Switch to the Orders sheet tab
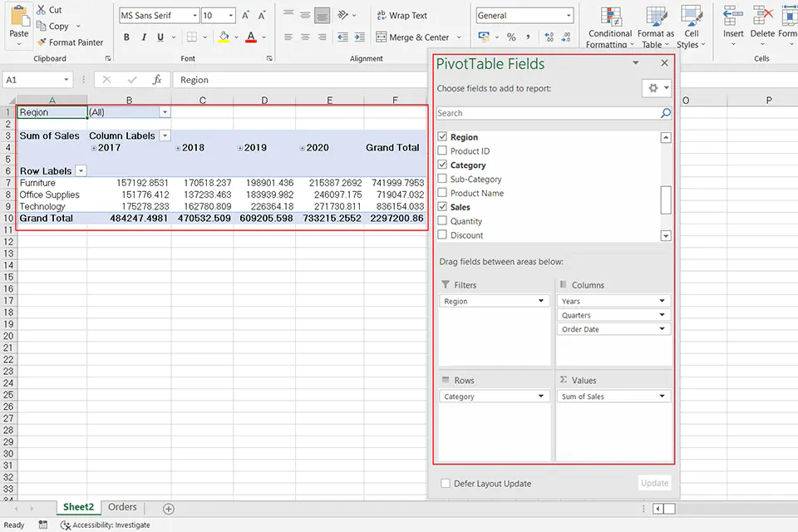The image size is (798, 532). click(x=121, y=507)
